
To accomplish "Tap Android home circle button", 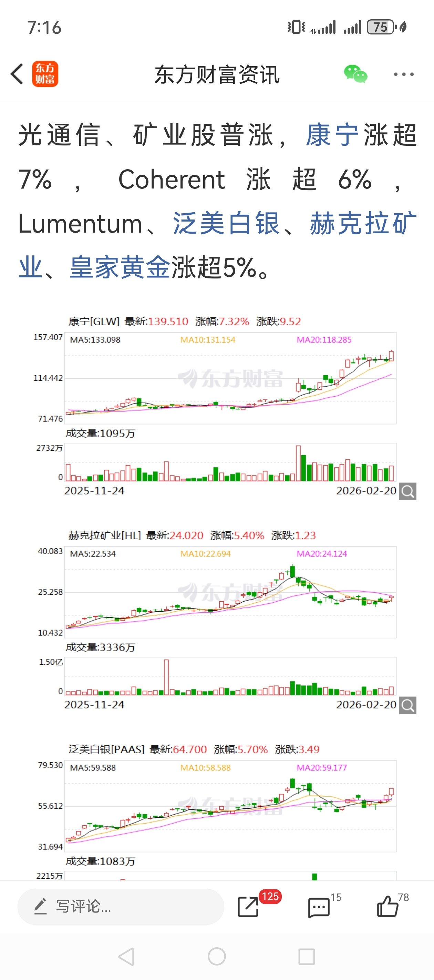I will pyautogui.click(x=217, y=957).
